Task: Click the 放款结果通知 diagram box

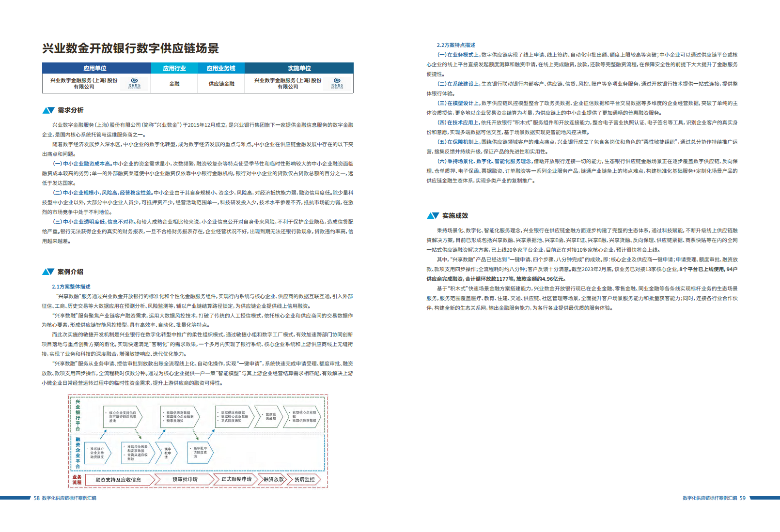Action: [x=269, y=416]
